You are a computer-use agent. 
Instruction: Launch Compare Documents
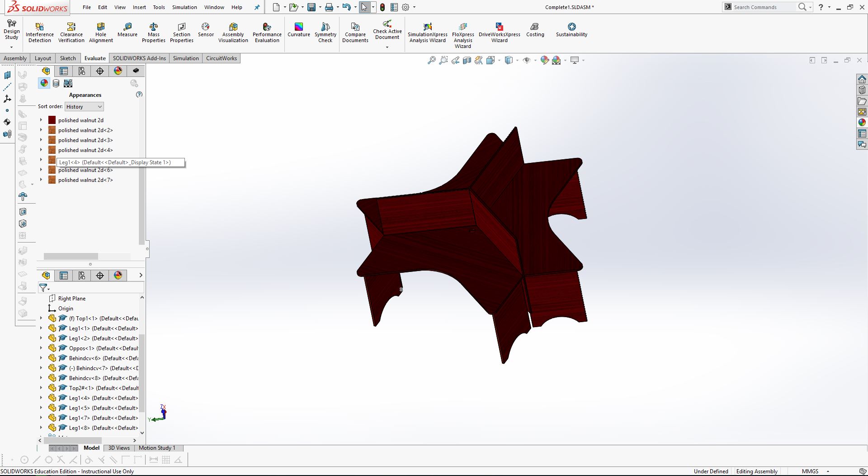pos(355,32)
